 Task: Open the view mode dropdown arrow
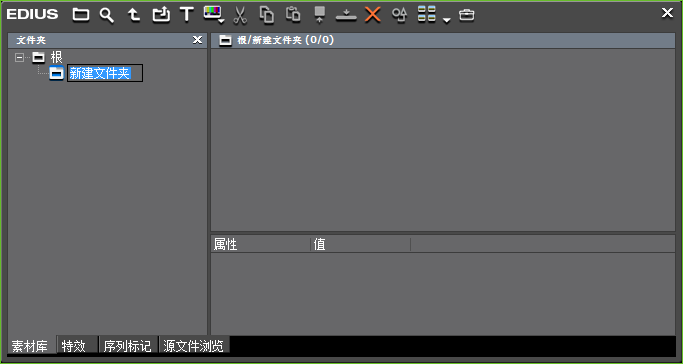point(446,20)
